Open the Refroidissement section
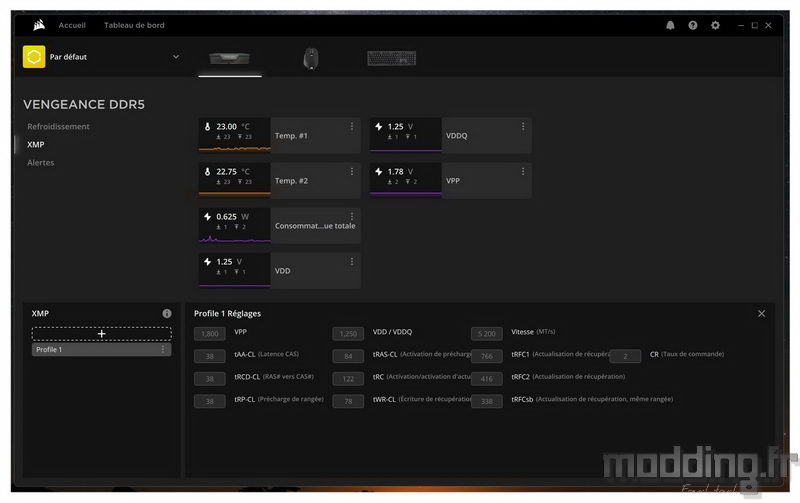 point(58,127)
